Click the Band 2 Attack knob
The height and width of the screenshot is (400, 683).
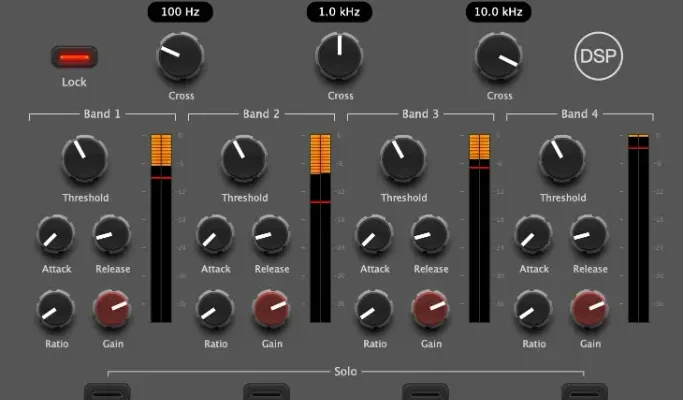pos(215,236)
